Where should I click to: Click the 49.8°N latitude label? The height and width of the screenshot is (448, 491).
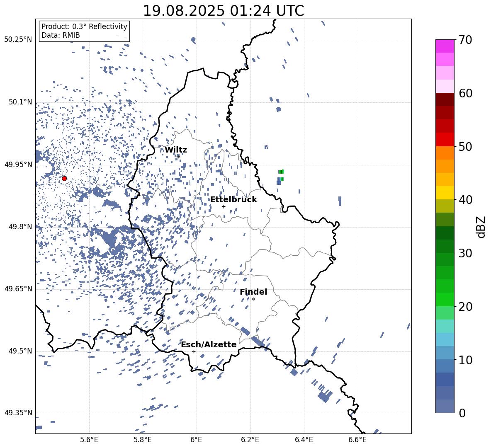20,227
